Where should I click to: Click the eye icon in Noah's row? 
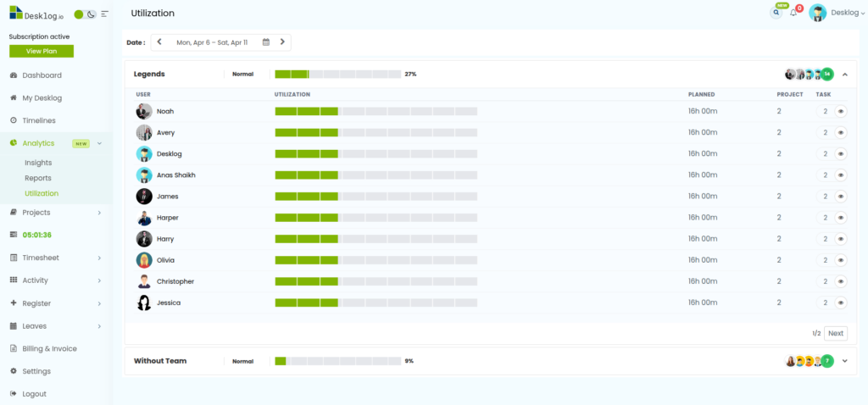point(840,111)
